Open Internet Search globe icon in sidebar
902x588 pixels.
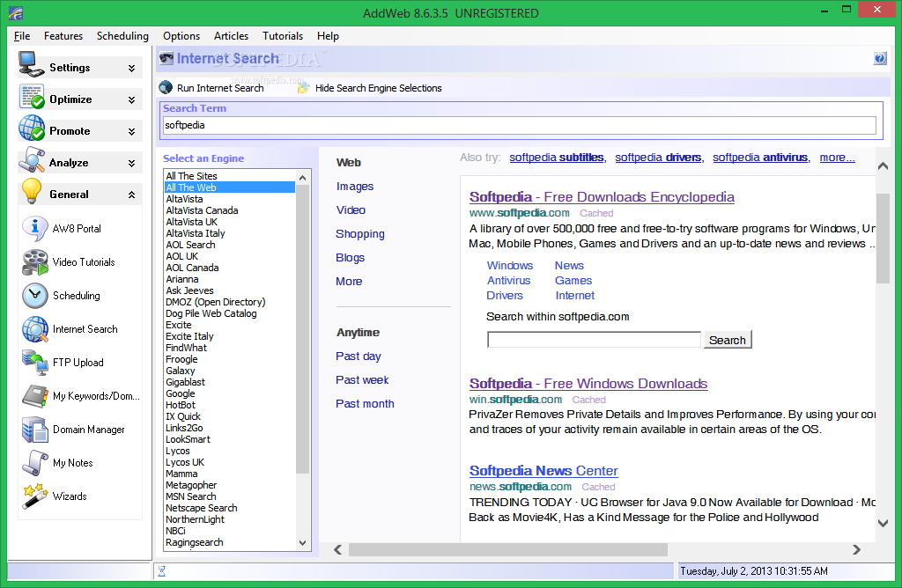[35, 329]
